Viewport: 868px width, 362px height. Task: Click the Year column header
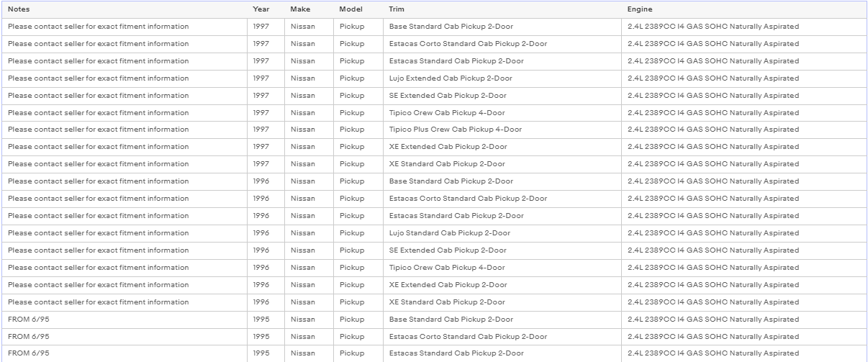266,9
